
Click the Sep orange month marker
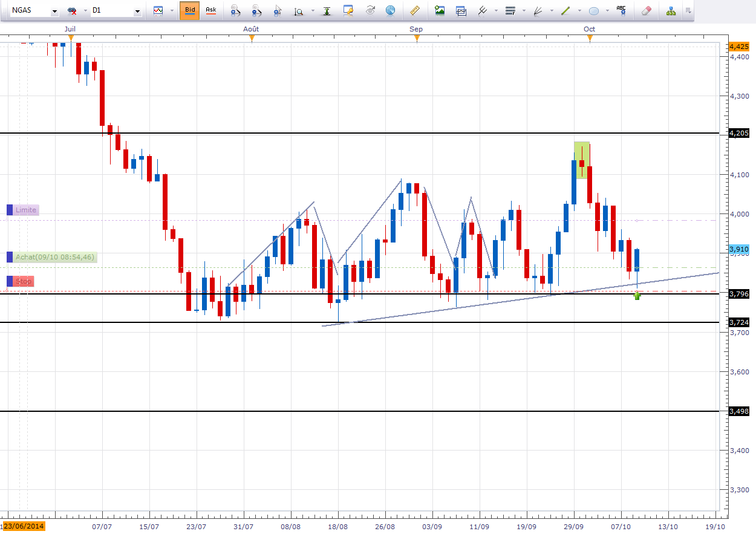point(417,38)
